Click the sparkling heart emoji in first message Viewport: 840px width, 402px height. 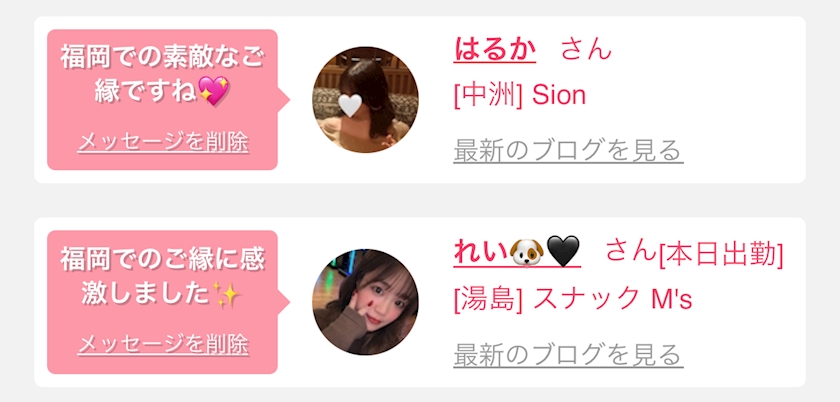click(213, 91)
